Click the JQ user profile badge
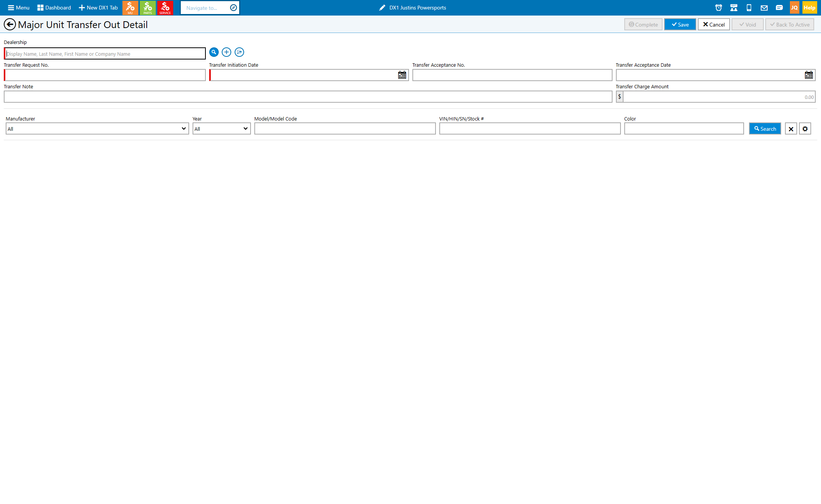Viewport: 821px width, 504px height. pos(794,8)
